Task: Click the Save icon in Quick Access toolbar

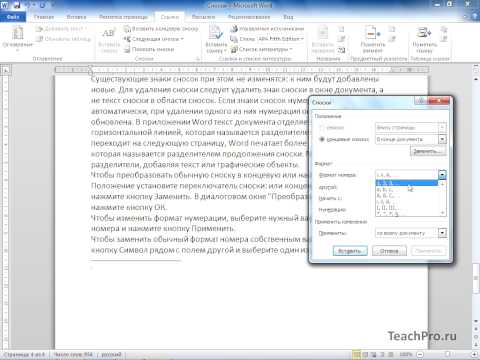Action: pos(17,5)
